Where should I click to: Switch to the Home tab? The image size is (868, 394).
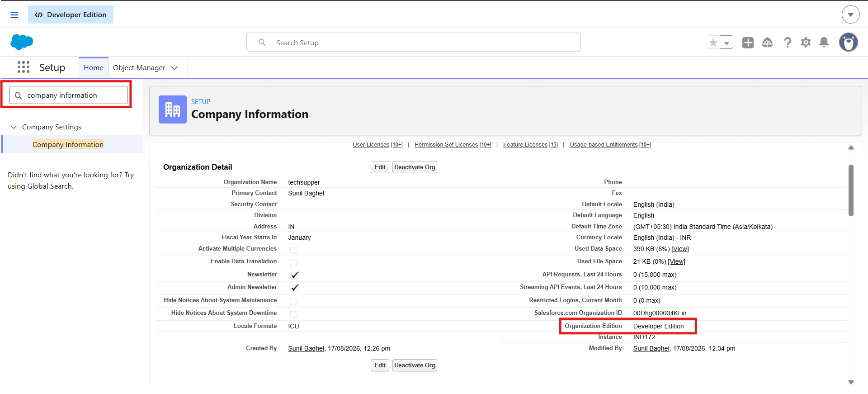[x=94, y=68]
